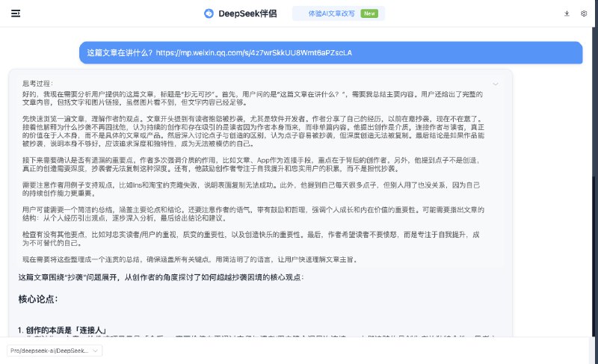This screenshot has width=598, height=364.
Task: Click the paragraph starting 用户可能需要一个简洁的总结
Action: pyautogui.click(x=253, y=214)
